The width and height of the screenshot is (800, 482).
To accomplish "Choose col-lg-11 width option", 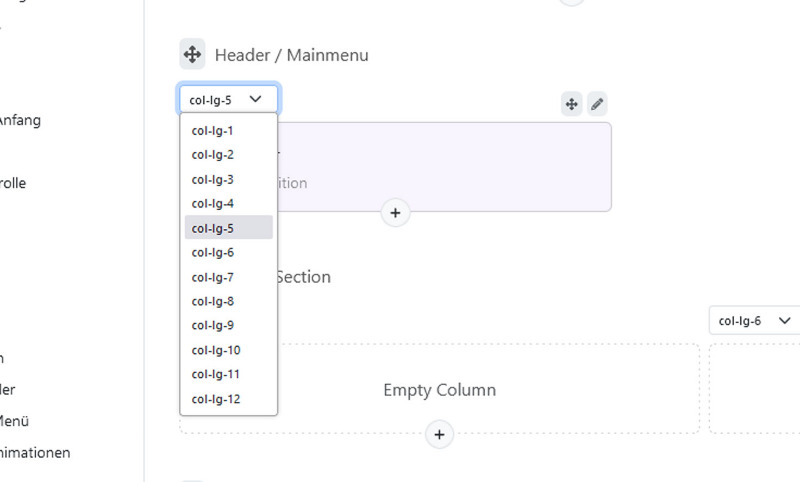I will point(229,374).
